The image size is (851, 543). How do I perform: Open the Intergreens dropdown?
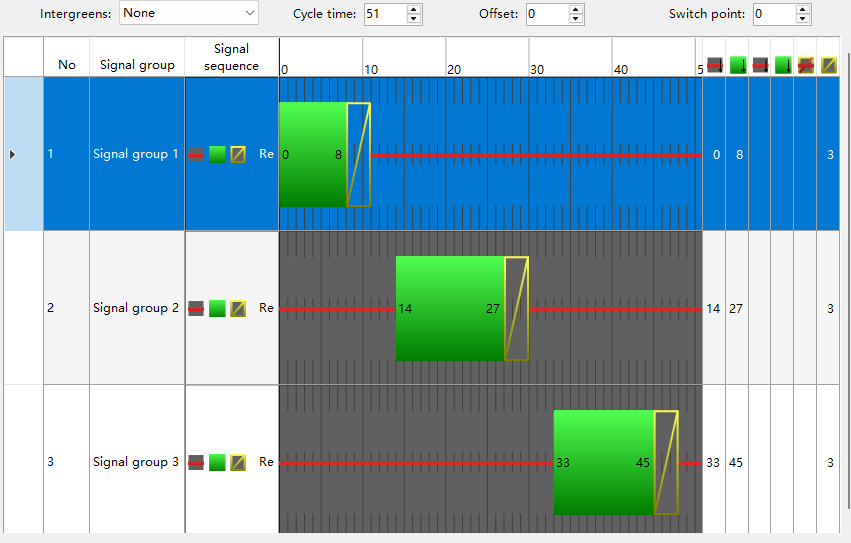(188, 13)
